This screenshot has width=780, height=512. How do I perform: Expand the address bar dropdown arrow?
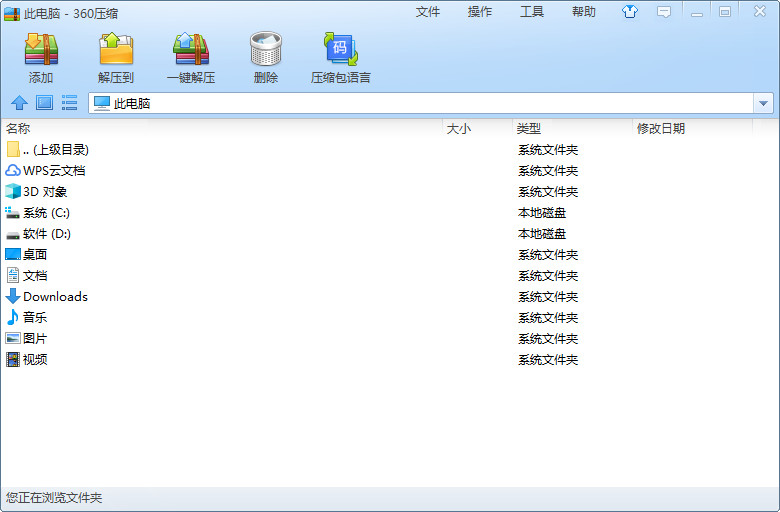coord(763,103)
